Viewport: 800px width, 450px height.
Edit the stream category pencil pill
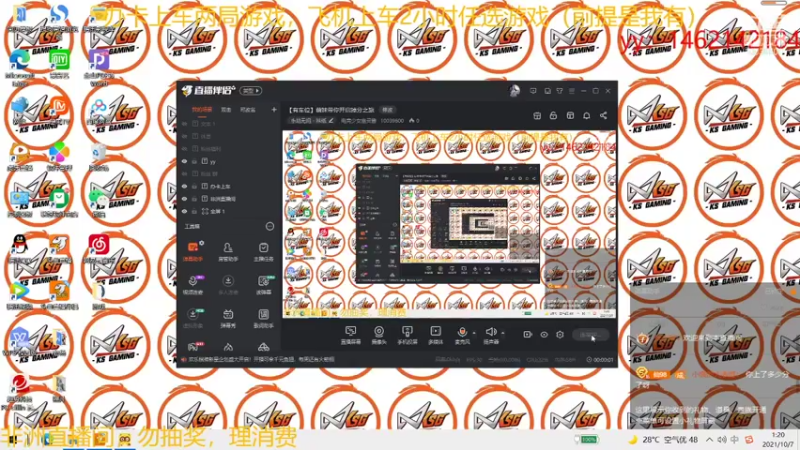click(x=311, y=121)
